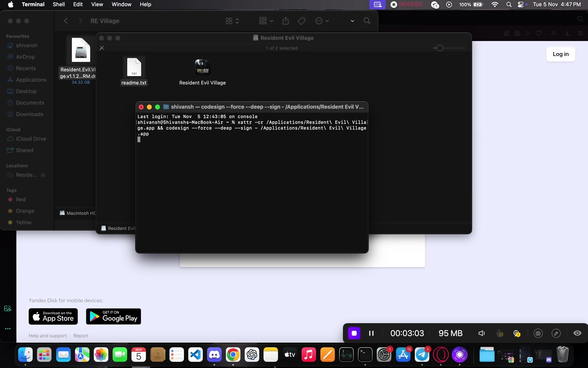
Task: Adjust the icon size slider in Resident Evil Village window
Action: [x=440, y=48]
